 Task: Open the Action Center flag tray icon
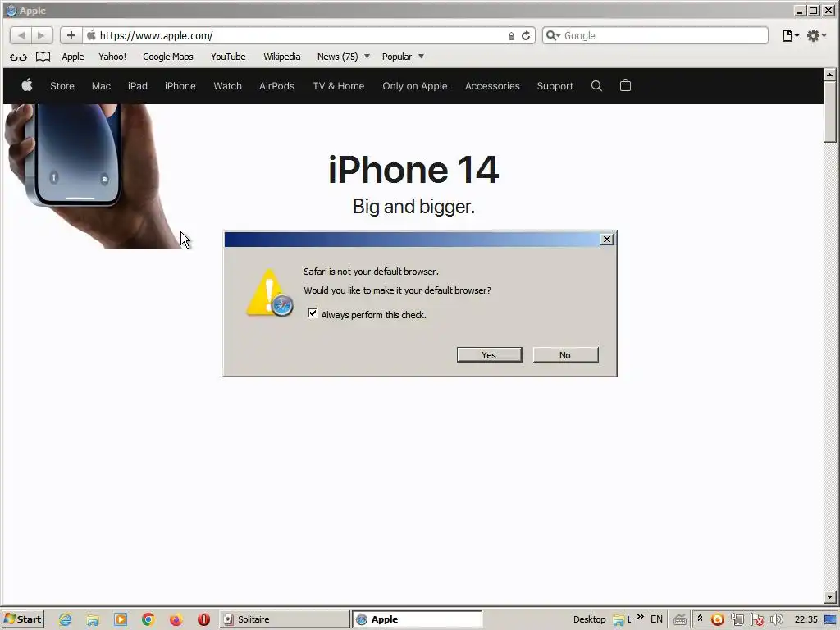(x=757, y=620)
